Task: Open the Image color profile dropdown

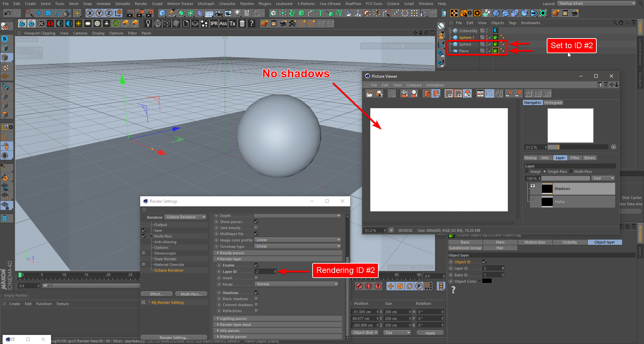Action: pos(298,240)
